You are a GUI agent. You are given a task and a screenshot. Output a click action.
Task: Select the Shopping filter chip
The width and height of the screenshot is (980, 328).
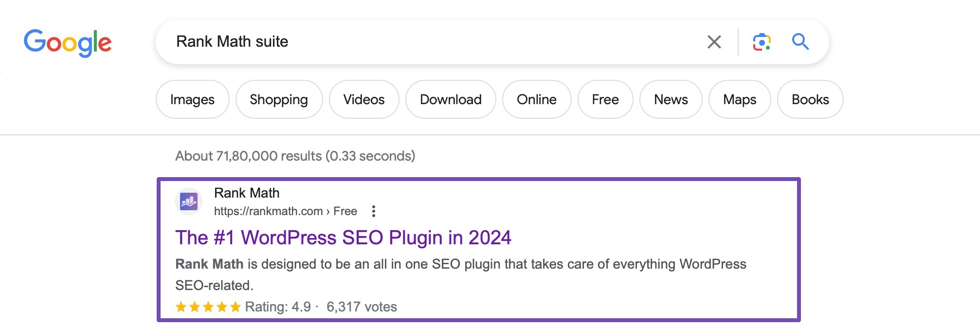(278, 99)
